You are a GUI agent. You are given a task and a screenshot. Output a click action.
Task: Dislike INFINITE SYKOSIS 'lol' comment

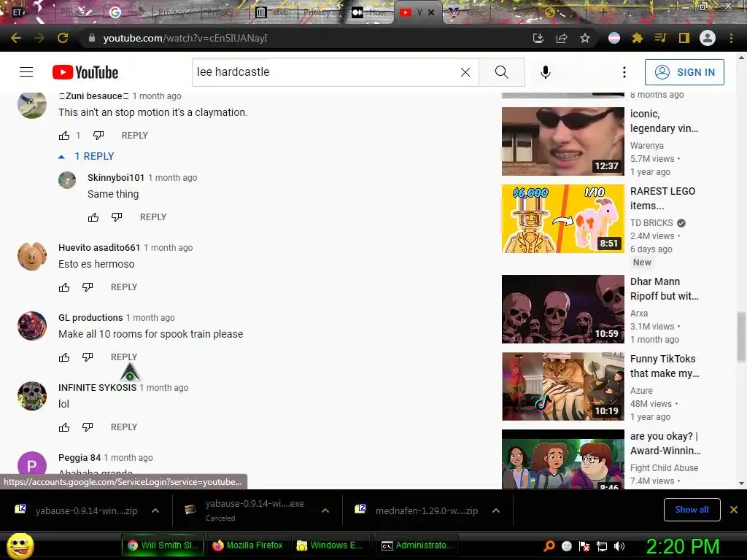point(88,427)
